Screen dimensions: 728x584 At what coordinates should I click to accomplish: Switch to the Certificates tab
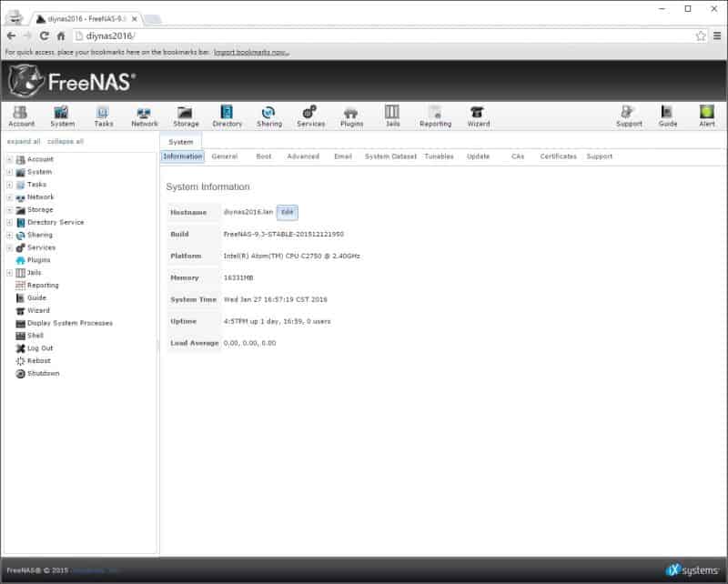558,156
